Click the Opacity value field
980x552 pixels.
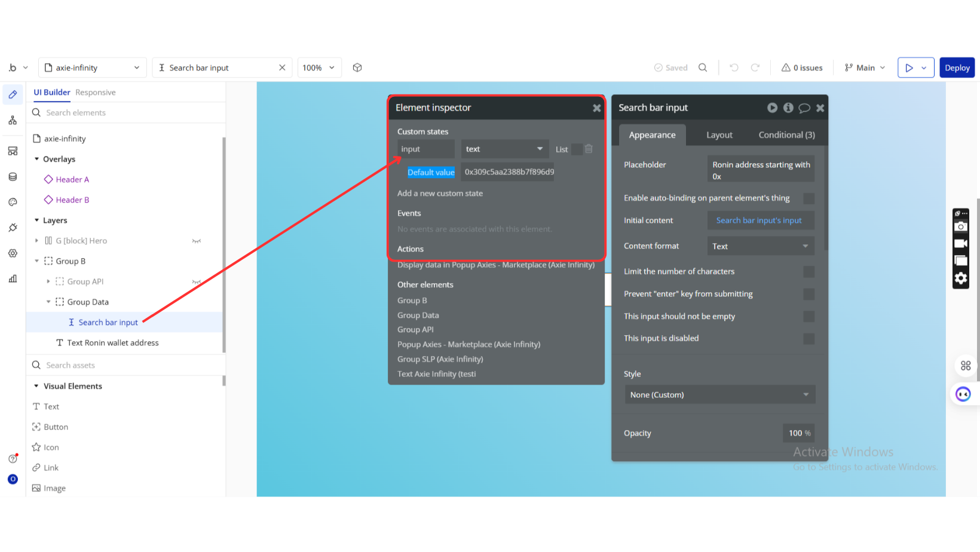tap(799, 433)
